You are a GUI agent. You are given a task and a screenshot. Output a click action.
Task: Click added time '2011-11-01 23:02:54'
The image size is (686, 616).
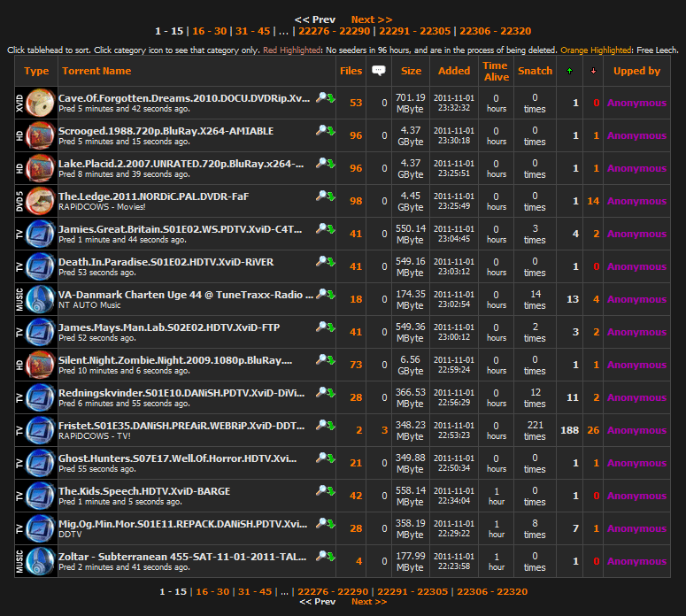click(x=454, y=299)
